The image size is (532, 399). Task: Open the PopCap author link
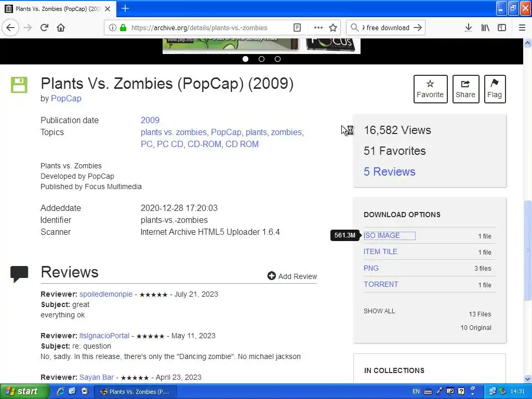click(x=66, y=98)
